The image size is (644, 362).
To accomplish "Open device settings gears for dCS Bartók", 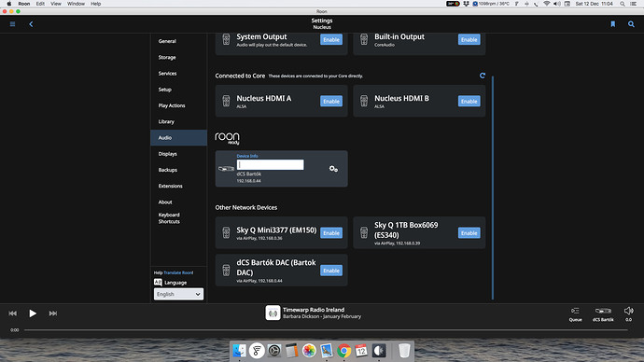I will pos(333,169).
